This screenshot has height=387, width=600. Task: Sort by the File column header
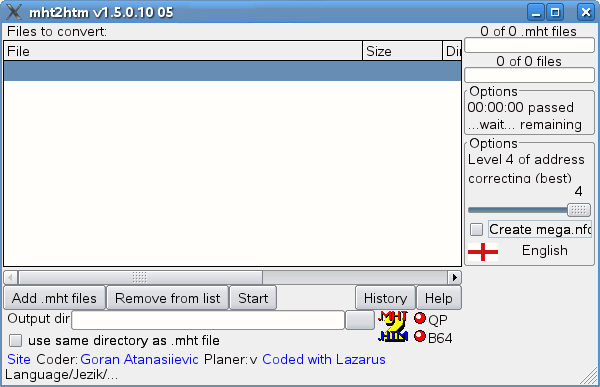coord(183,51)
